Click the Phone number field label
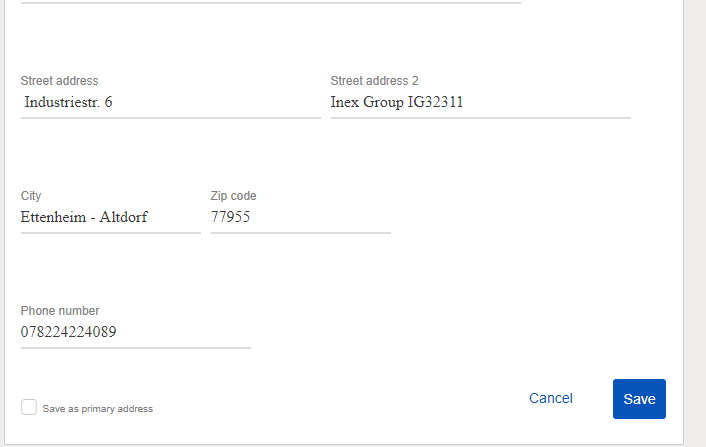This screenshot has height=447, width=706. click(60, 311)
